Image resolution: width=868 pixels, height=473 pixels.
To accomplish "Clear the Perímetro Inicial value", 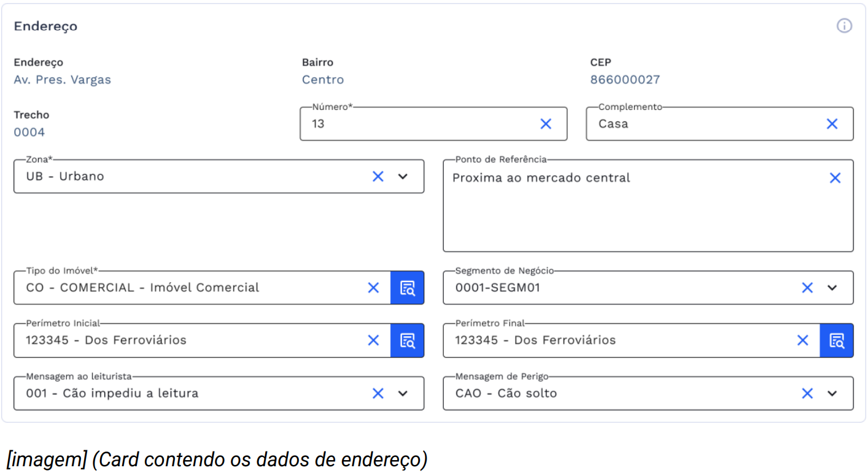I will click(x=373, y=340).
